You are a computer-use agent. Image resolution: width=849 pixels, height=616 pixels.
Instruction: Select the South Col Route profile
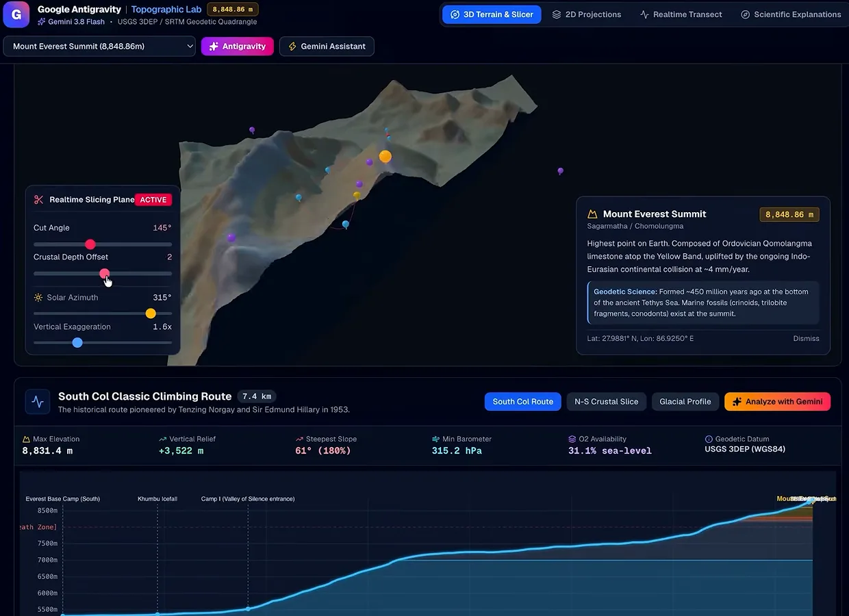523,402
